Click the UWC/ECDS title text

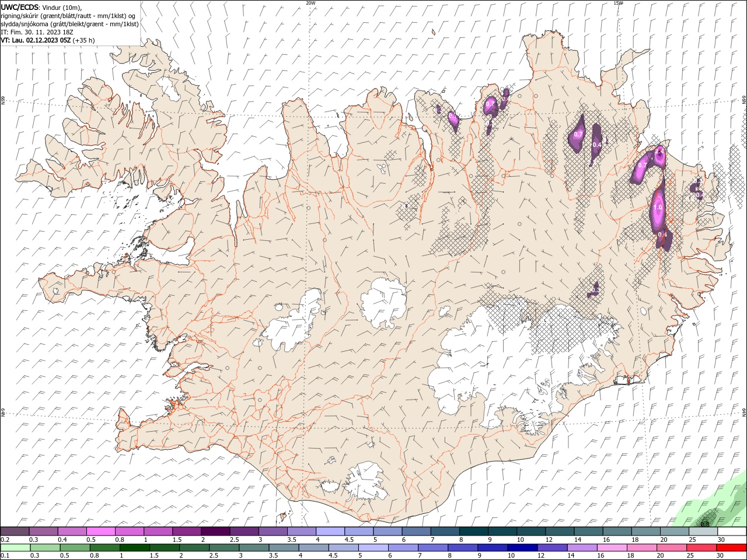20,6
